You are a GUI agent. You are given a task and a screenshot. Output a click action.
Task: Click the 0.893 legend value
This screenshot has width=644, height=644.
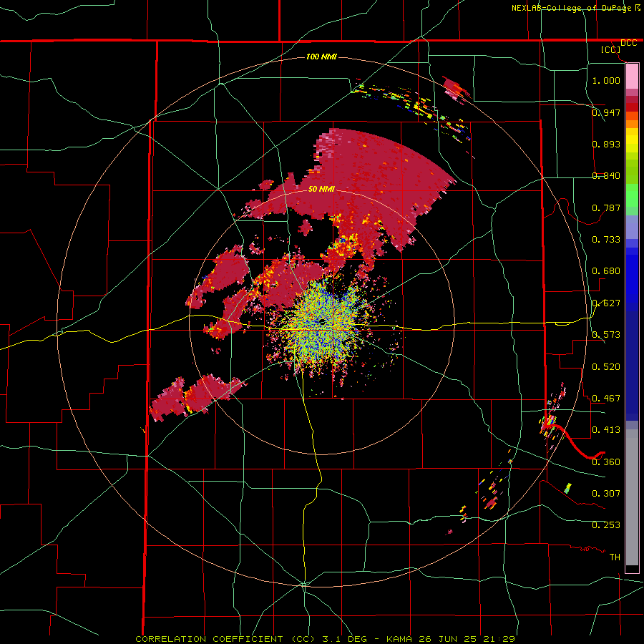(606, 144)
